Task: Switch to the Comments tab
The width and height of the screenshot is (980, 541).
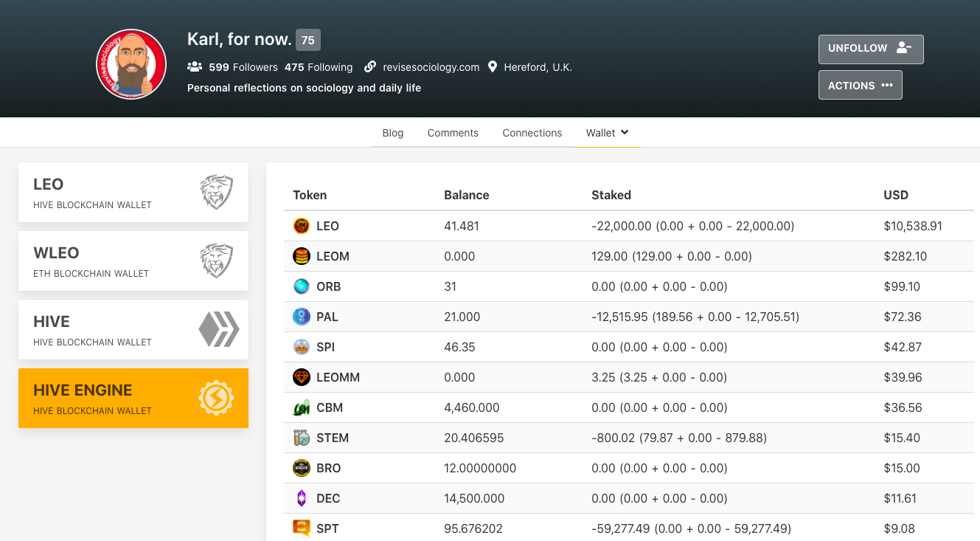Action: [453, 133]
